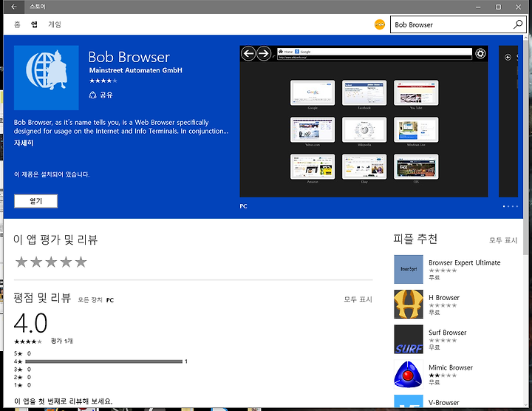Show all 피플 추천 recommendations
Image resolution: width=532 pixels, height=411 pixels.
coord(503,240)
